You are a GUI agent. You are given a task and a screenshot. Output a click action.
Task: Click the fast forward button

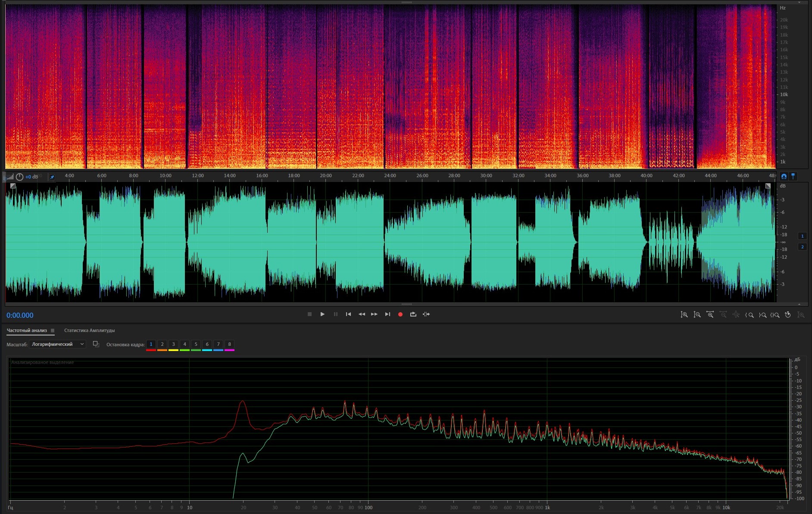(x=374, y=314)
